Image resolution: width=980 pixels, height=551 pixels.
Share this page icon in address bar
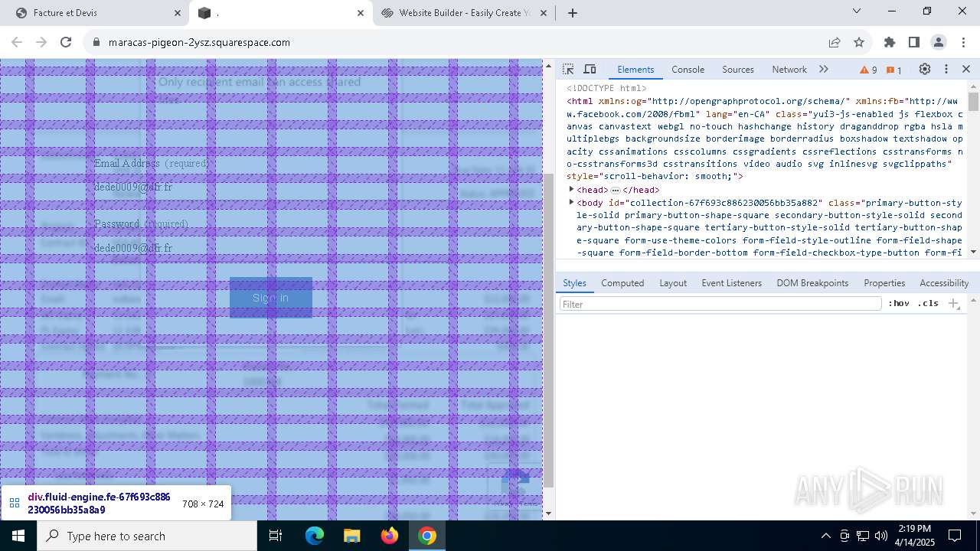835,42
